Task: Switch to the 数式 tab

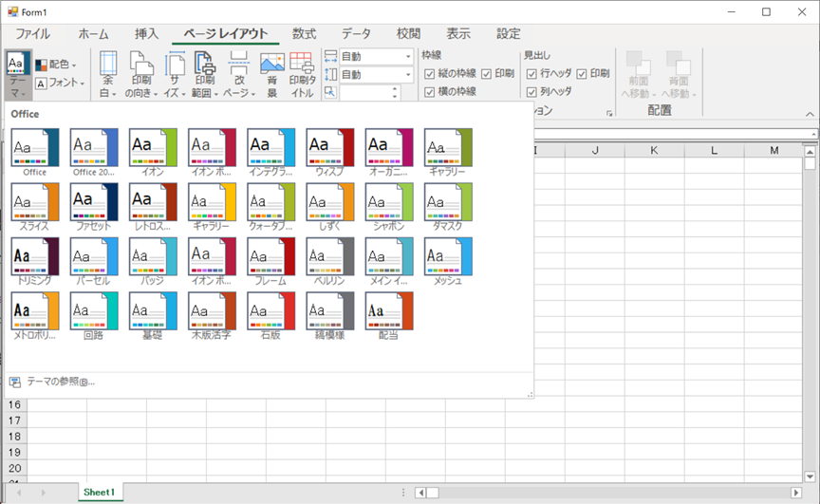Action: click(304, 34)
